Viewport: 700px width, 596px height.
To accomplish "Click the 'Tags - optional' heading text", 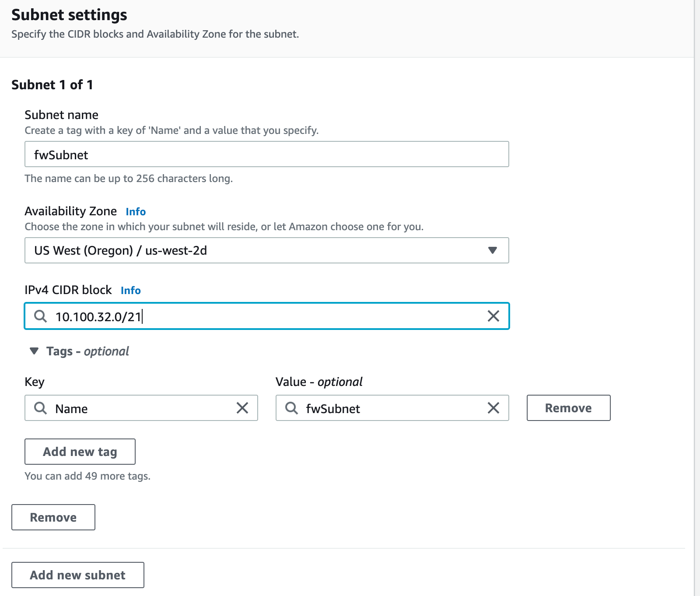I will 87,351.
